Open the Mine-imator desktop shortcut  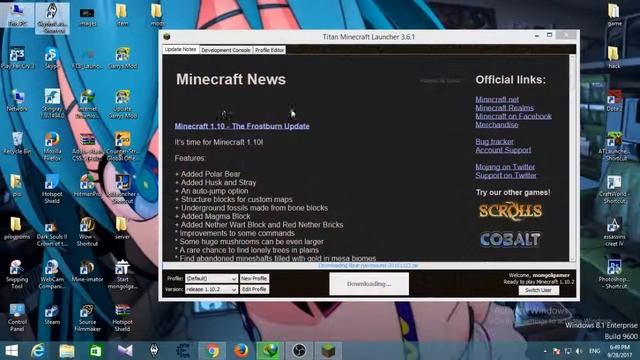(x=87, y=271)
